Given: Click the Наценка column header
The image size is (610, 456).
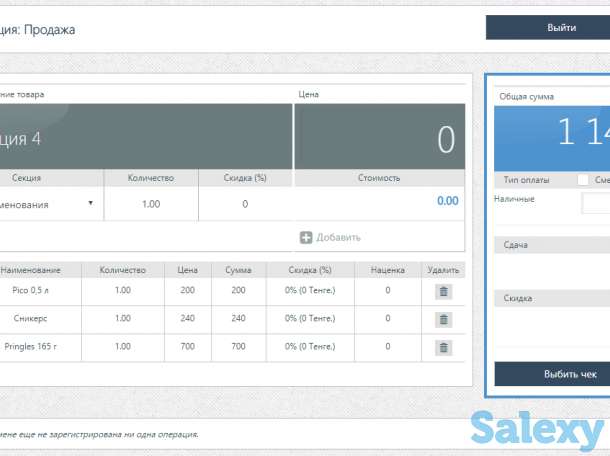Looking at the screenshot, I should (387, 270).
